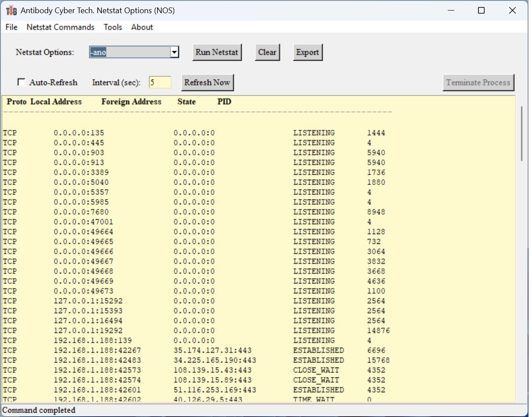
Task: Select local address 127.0.0.1:15292
Action: [x=88, y=301]
